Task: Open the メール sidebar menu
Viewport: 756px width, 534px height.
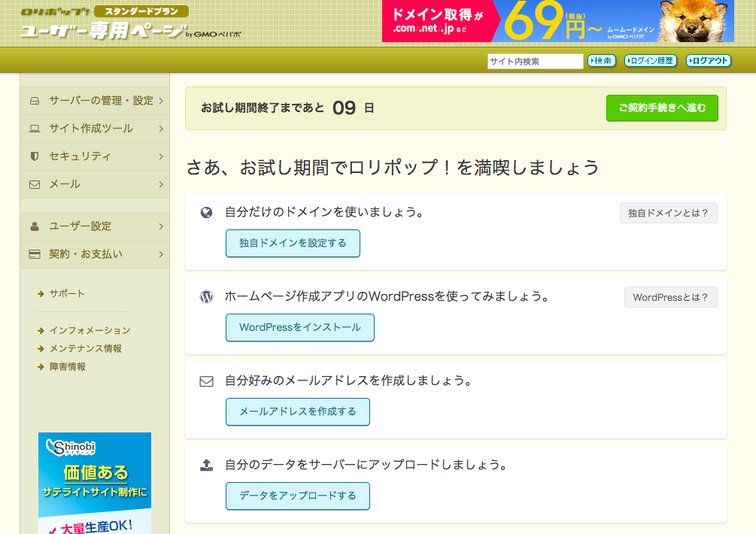Action: point(95,184)
